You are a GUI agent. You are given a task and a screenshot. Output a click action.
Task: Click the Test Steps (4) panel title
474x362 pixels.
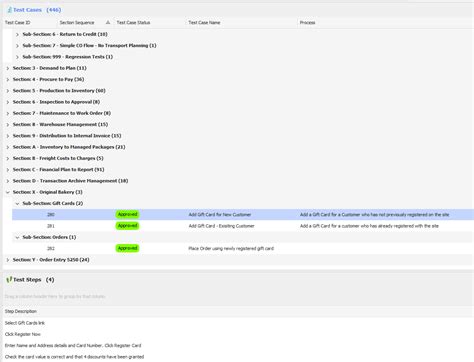(34, 280)
